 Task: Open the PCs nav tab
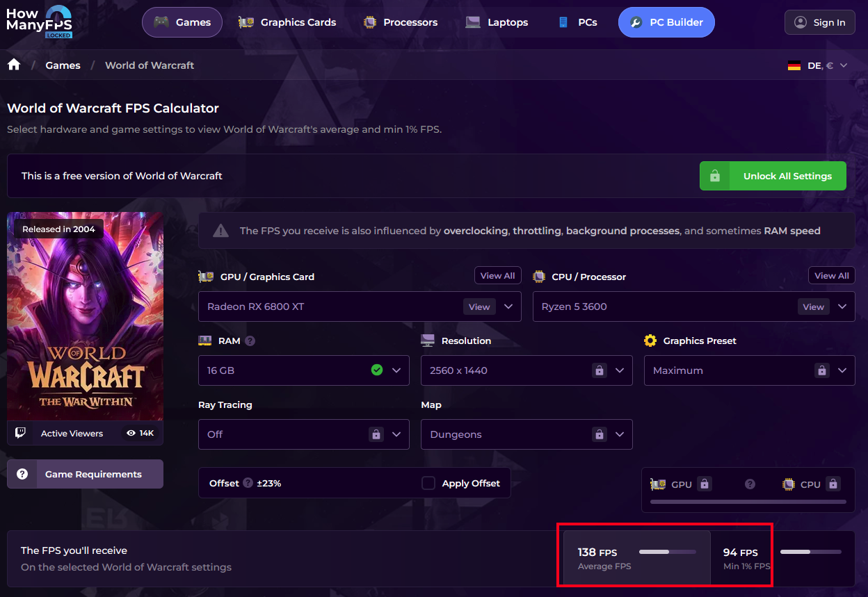point(578,22)
